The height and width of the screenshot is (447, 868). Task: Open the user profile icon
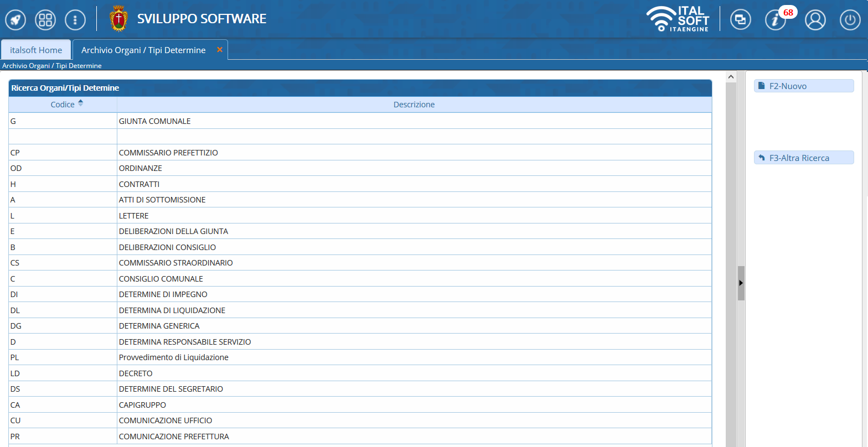click(815, 20)
